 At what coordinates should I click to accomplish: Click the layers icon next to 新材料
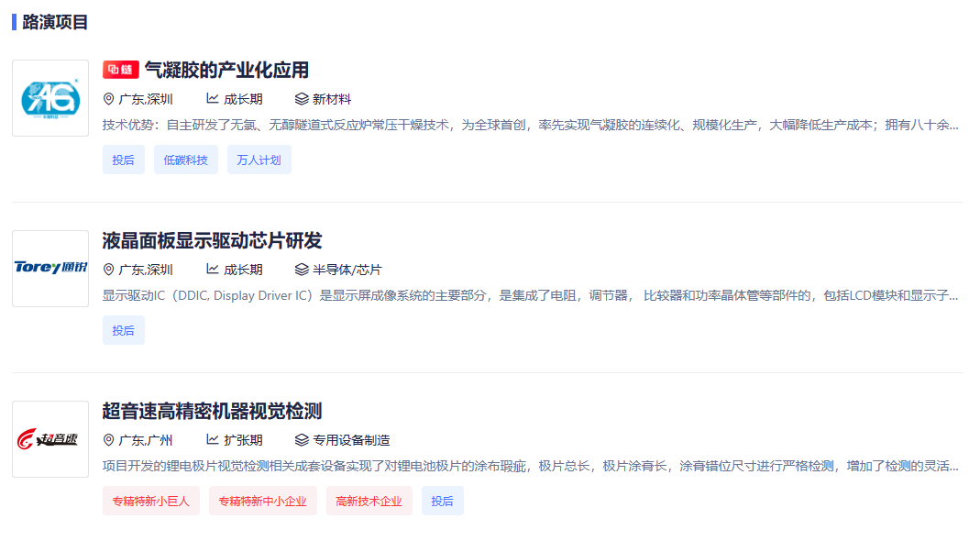(x=302, y=99)
